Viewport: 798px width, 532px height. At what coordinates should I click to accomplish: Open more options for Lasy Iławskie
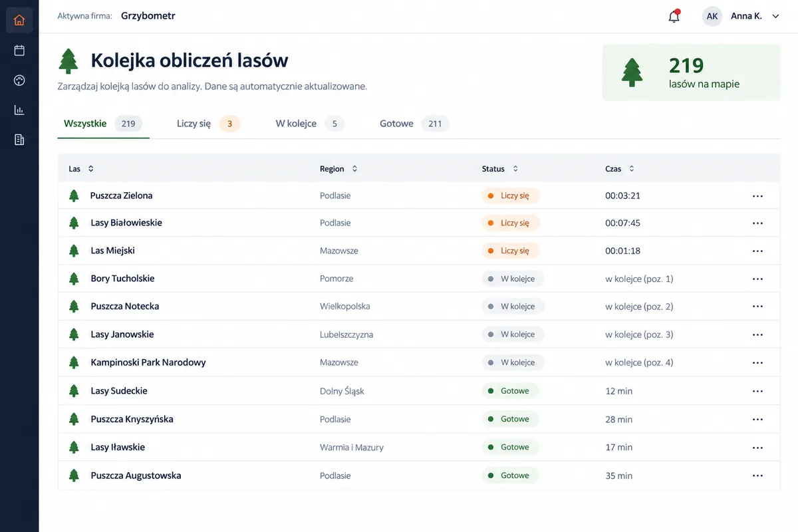pos(757,448)
